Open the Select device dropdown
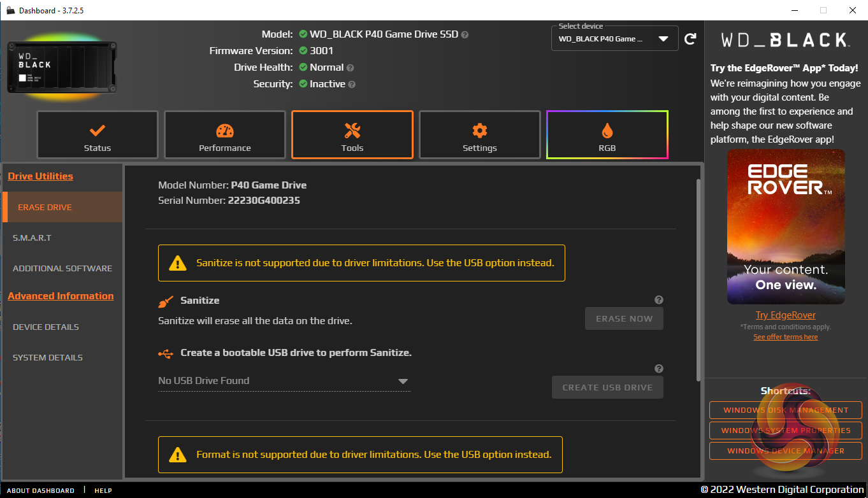 pyautogui.click(x=614, y=39)
